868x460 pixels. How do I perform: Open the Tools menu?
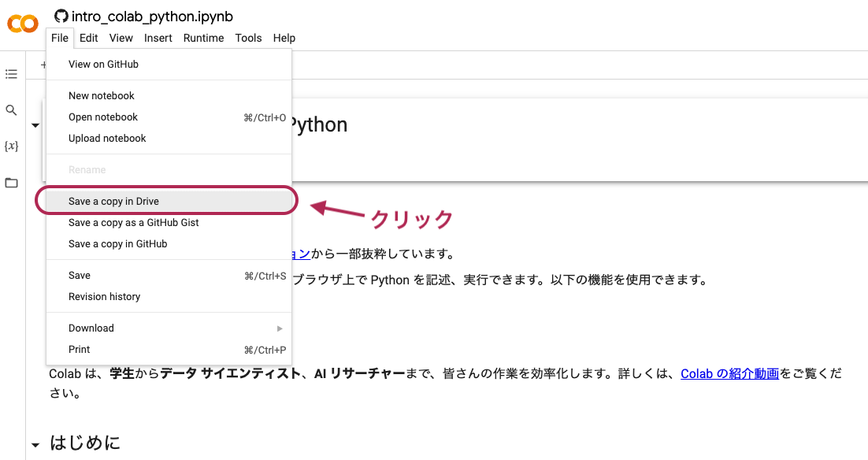[x=248, y=38]
